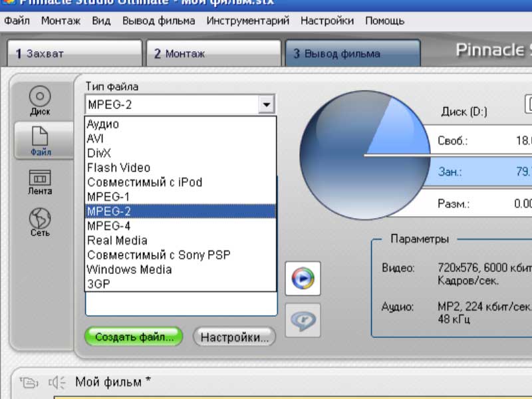532x399 pixels.
Task: Click the audio speaker icon beside Мой фильм
Action: (x=57, y=382)
